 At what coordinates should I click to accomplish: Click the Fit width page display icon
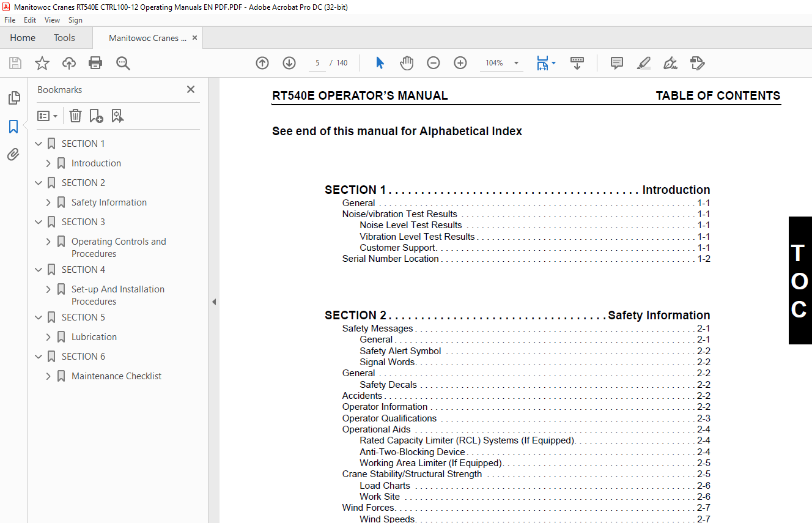[x=542, y=63]
